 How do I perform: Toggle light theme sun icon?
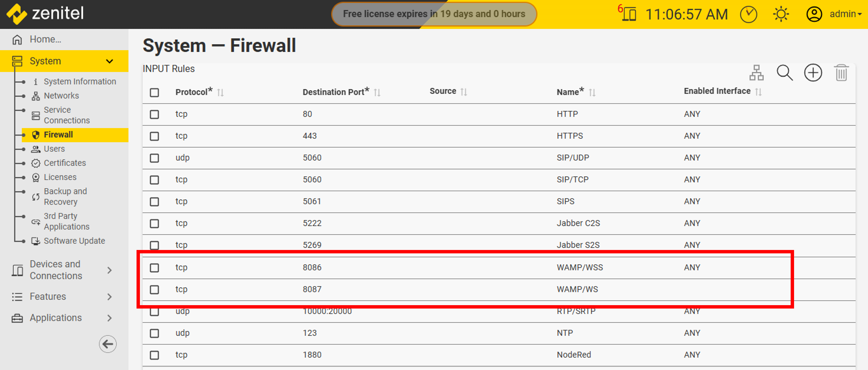tap(781, 15)
